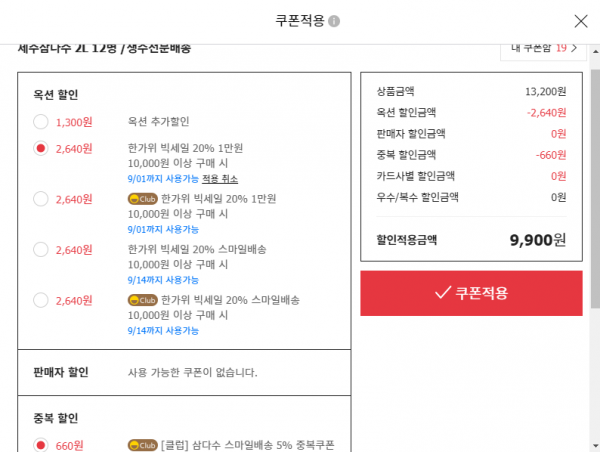Choose the Club 스마일배송 2,640원 radio option
Viewport: 600px width, 452px height.
(41, 300)
